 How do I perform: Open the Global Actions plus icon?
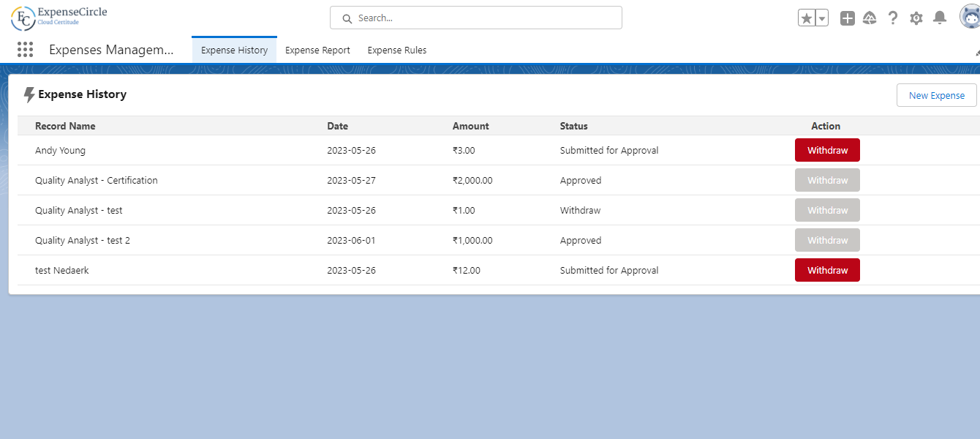point(847,18)
